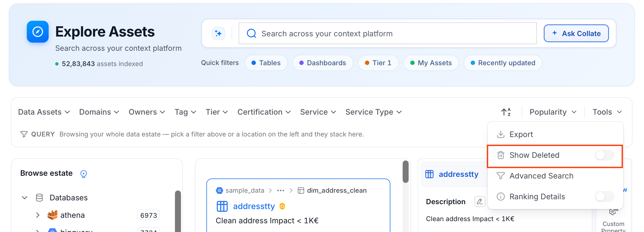Click the magnifier icon in search bar
Screen dimensions: 644x232
[251, 33]
